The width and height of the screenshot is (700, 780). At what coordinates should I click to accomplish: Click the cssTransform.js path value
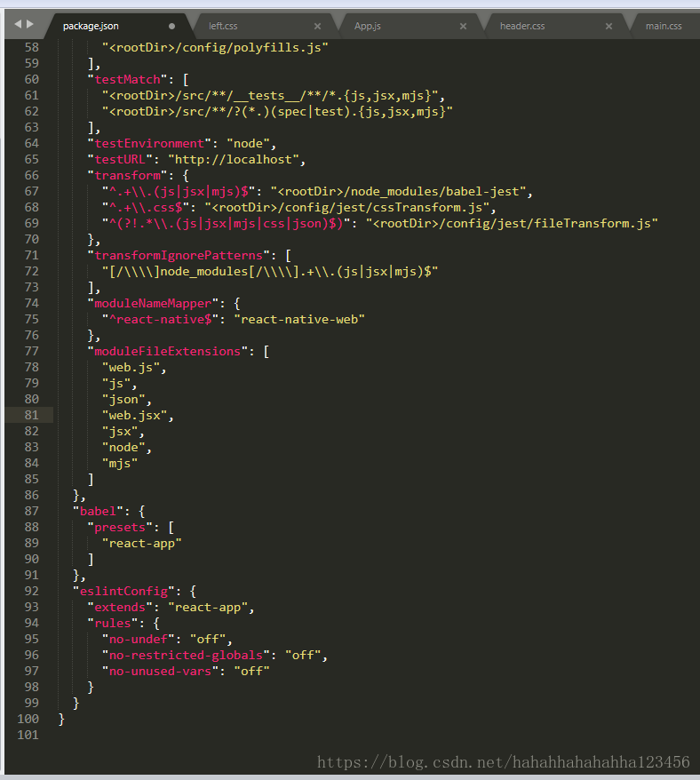point(346,207)
